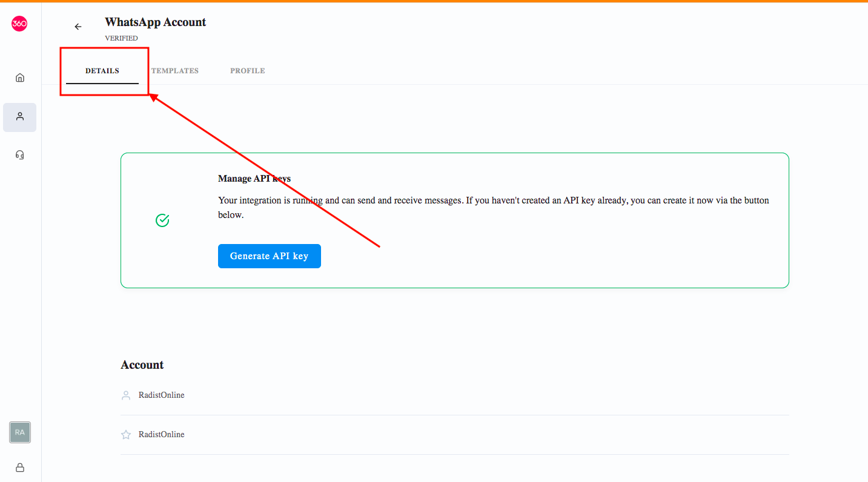Click the lock icon in sidebar
Viewport: 868px width, 482px height.
20,467
